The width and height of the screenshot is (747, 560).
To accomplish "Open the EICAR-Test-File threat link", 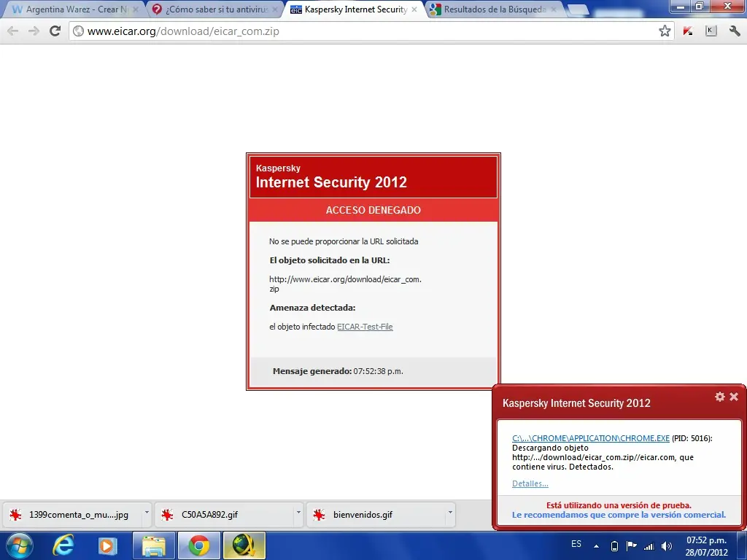I will 365,327.
